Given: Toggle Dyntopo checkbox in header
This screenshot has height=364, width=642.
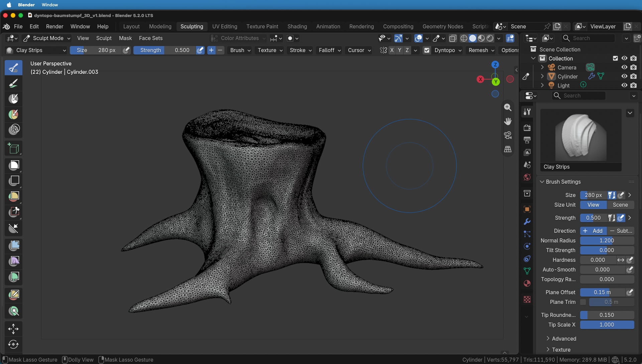Looking at the screenshot, I should point(427,50).
